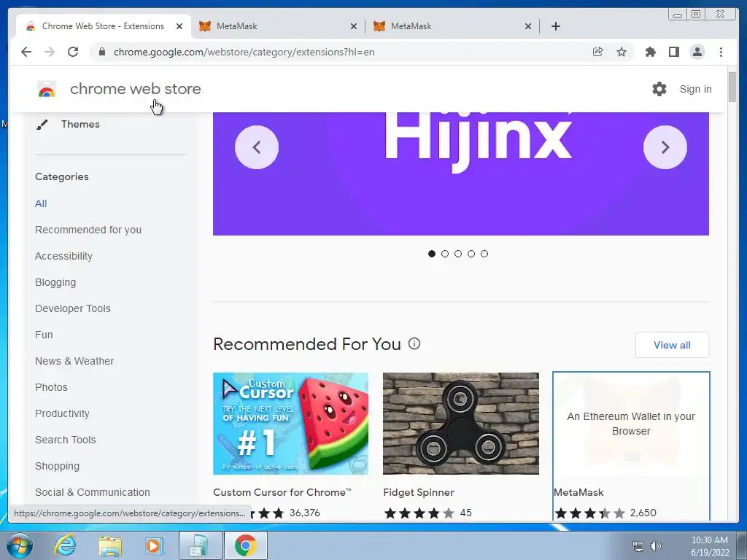Screen dimensions: 747x560
Task: Click the Sign in link
Action: point(695,89)
